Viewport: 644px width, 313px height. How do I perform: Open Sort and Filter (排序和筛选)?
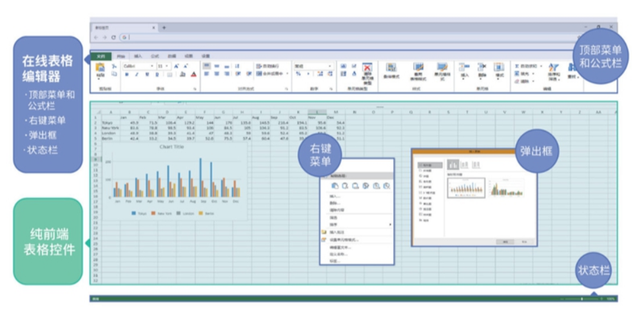tap(554, 71)
